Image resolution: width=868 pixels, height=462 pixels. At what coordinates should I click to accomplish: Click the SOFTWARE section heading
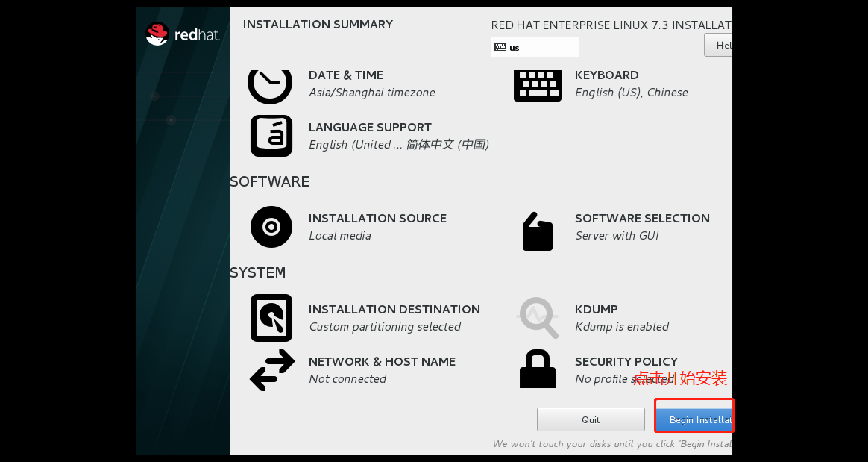[270, 181]
